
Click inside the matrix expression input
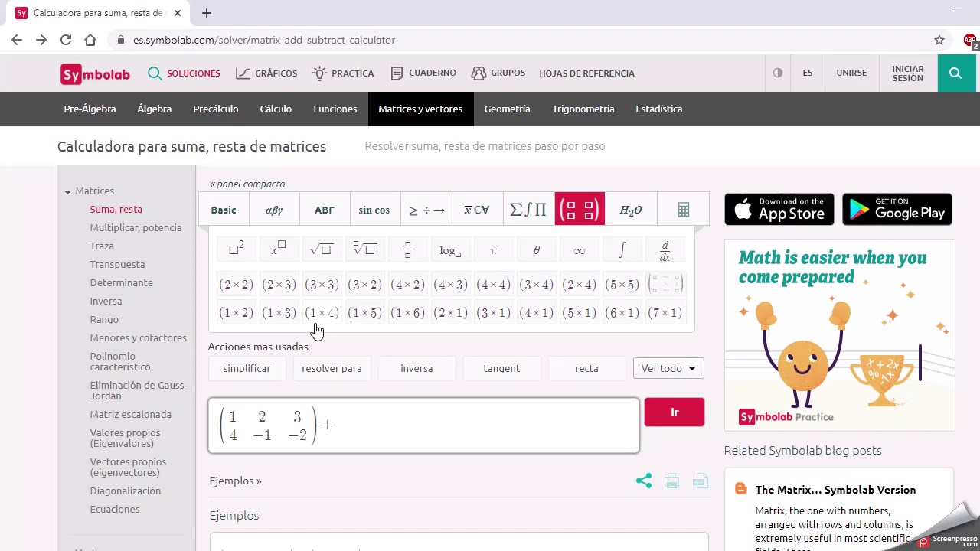423,425
